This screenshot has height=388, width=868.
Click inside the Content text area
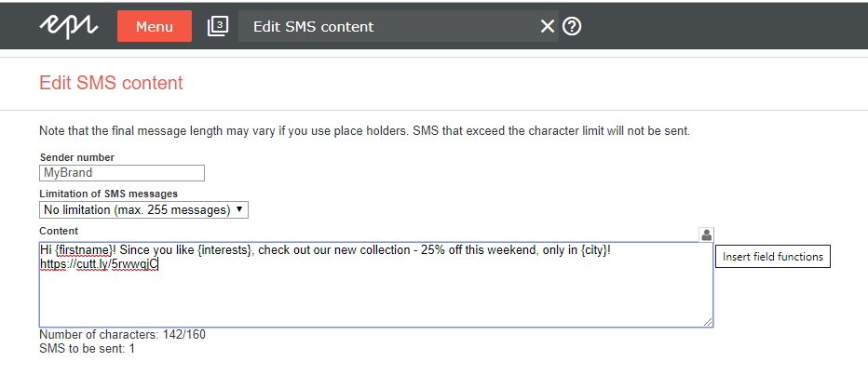pyautogui.click(x=376, y=284)
